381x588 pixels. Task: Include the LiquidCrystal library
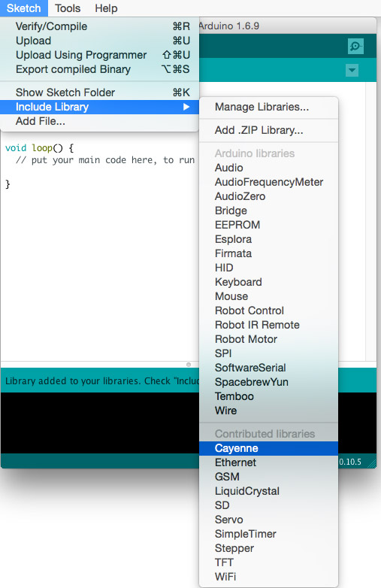(x=268, y=491)
